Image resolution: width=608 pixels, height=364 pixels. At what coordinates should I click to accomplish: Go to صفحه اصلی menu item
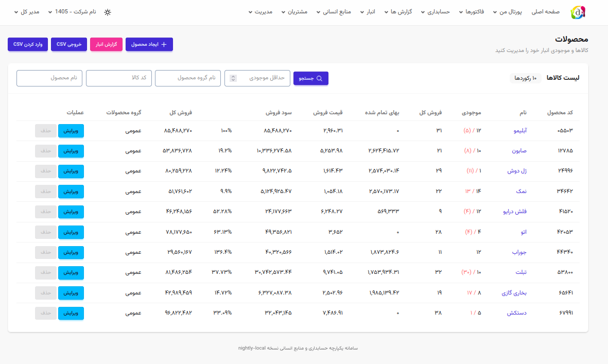point(545,12)
